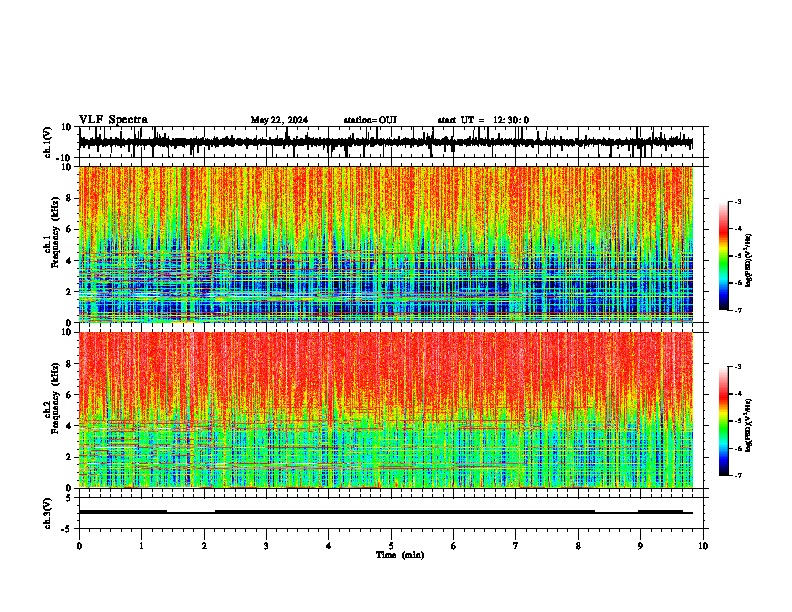Click time axis tick label "4"

(x=329, y=546)
